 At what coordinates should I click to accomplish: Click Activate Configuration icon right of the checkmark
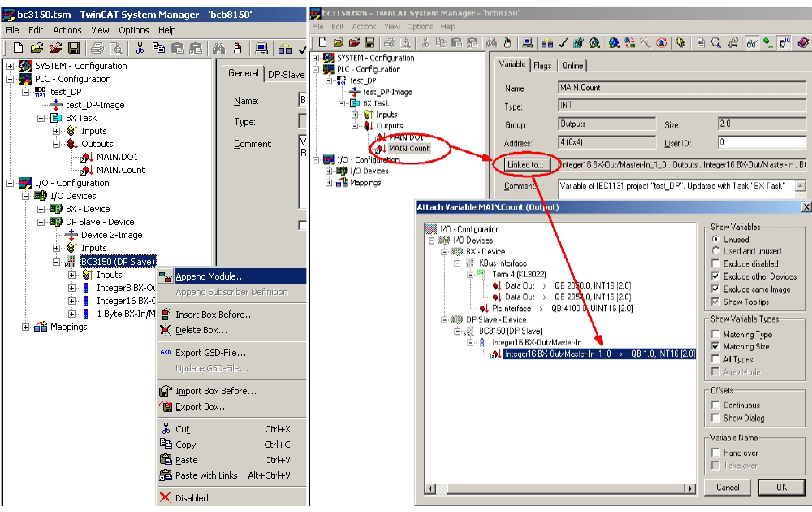tap(578, 42)
